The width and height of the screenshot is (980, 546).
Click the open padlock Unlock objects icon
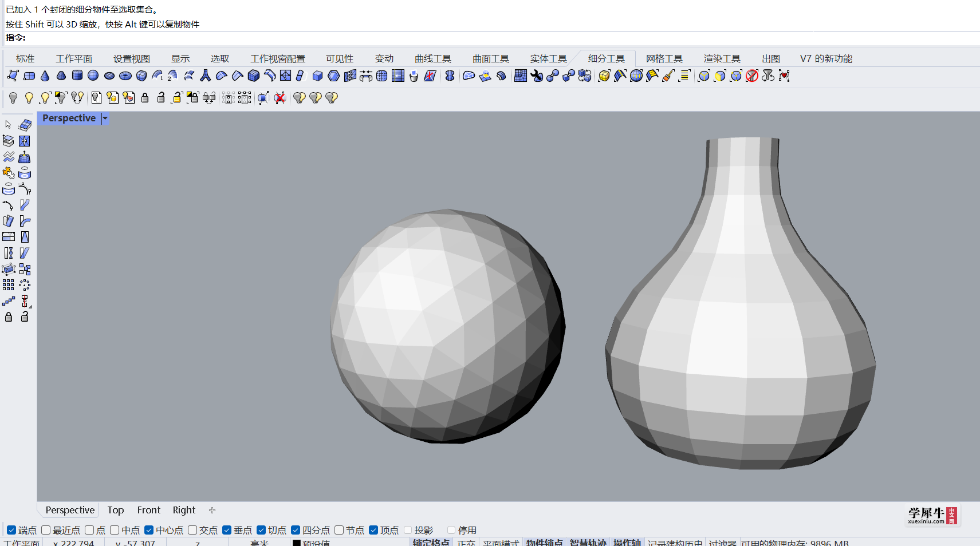click(x=161, y=98)
